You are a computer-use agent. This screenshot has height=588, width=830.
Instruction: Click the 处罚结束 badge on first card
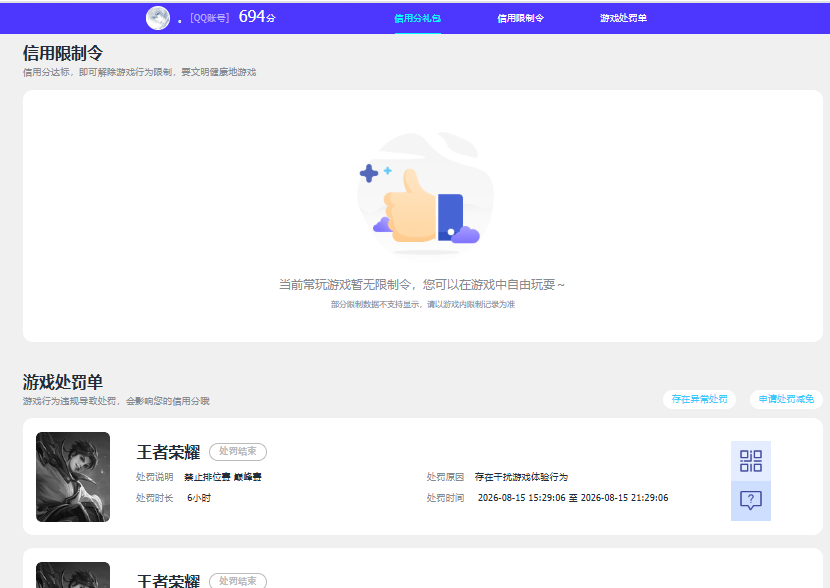point(238,451)
